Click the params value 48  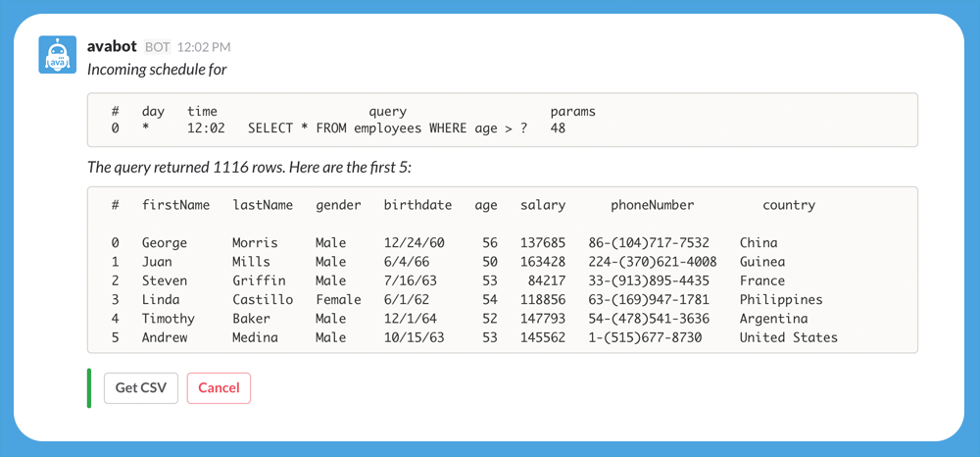click(x=559, y=128)
